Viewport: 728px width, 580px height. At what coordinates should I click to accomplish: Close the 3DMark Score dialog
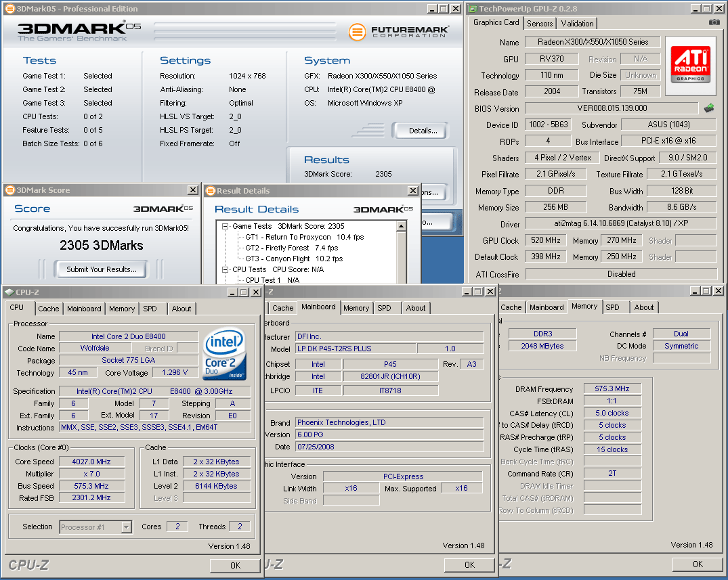tap(193, 189)
